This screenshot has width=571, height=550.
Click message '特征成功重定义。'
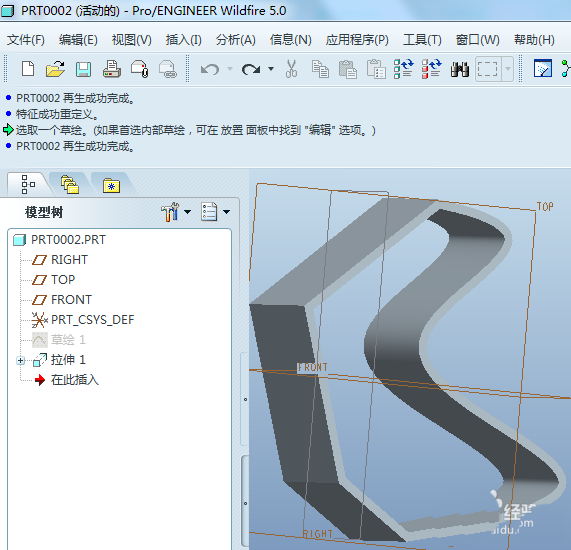[x=57, y=114]
